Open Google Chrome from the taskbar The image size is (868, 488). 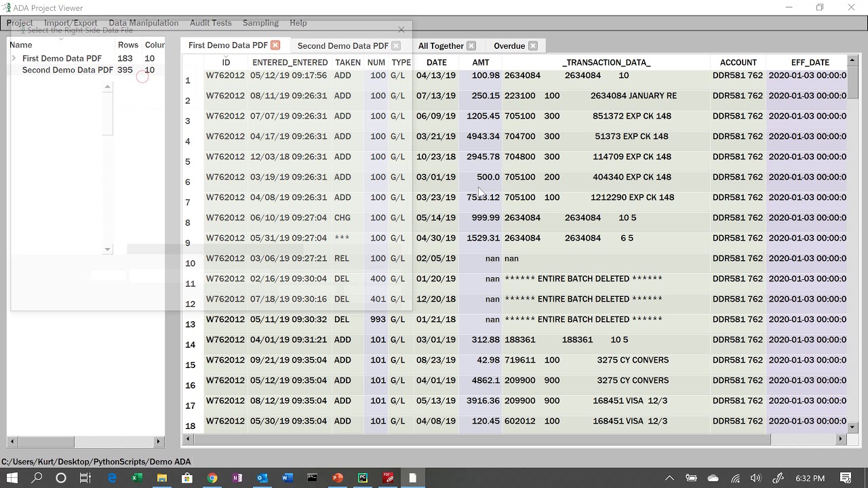(x=212, y=478)
